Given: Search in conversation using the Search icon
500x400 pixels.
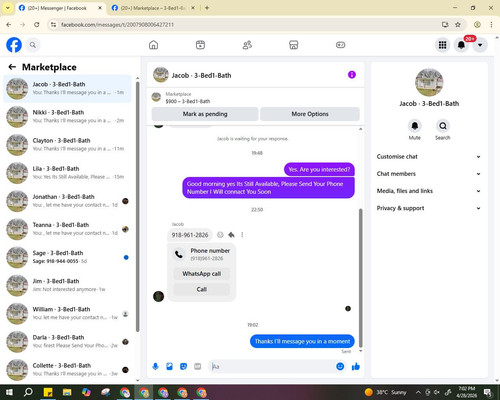Looking at the screenshot, I should click(x=443, y=126).
